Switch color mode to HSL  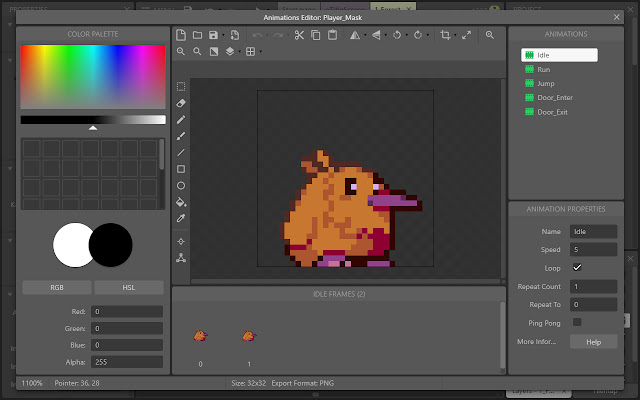(129, 287)
